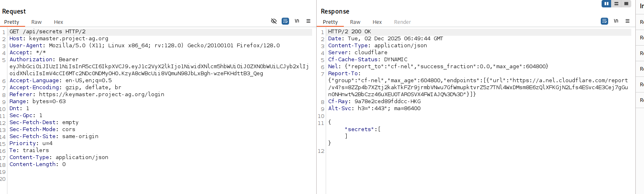Toggle word wrap in Response panel
This screenshot has height=194, width=644.
[x=604, y=21]
